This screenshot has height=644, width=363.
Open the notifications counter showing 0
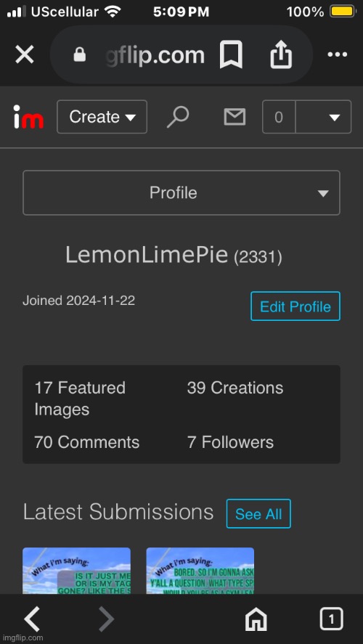pyautogui.click(x=279, y=118)
